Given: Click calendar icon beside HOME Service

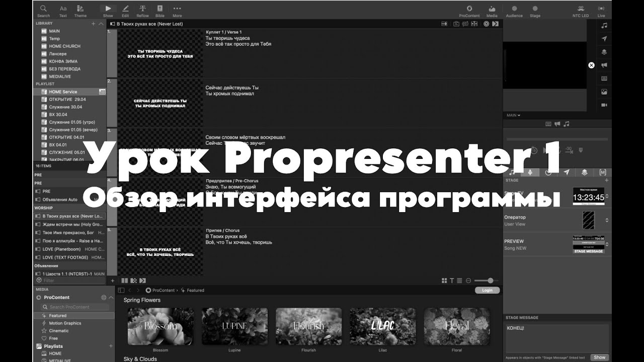Looking at the screenshot, I should pyautogui.click(x=102, y=92).
